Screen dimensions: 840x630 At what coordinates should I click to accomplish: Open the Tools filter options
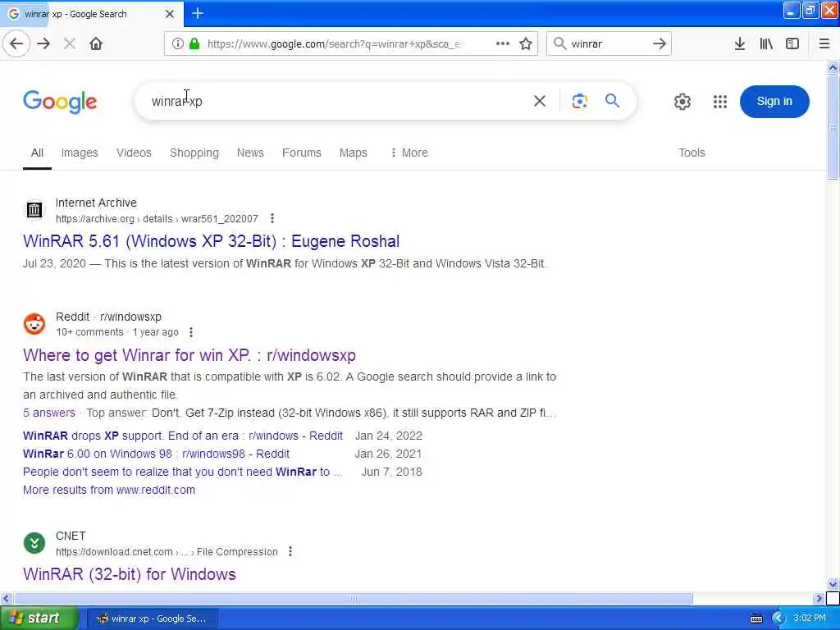692,153
